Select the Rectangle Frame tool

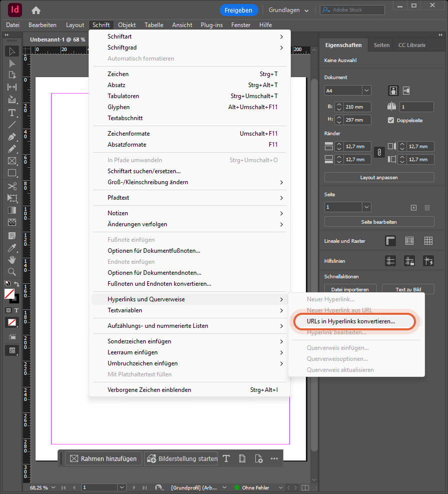pyautogui.click(x=12, y=161)
